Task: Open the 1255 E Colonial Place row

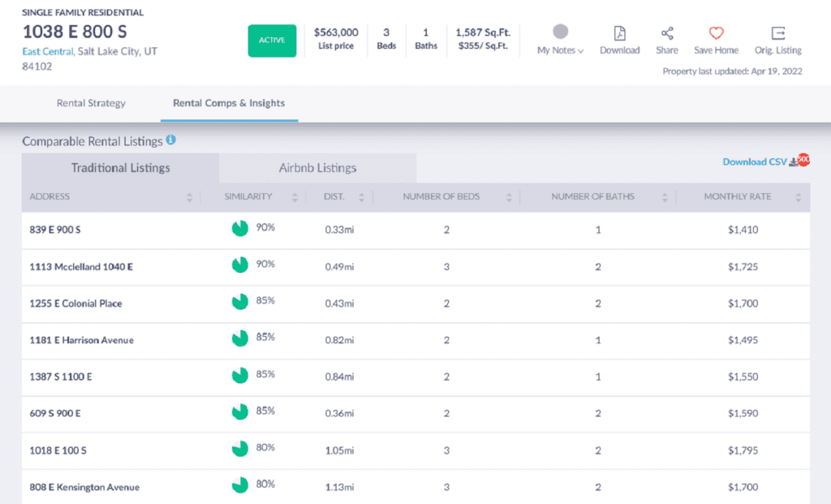Action: click(76, 304)
